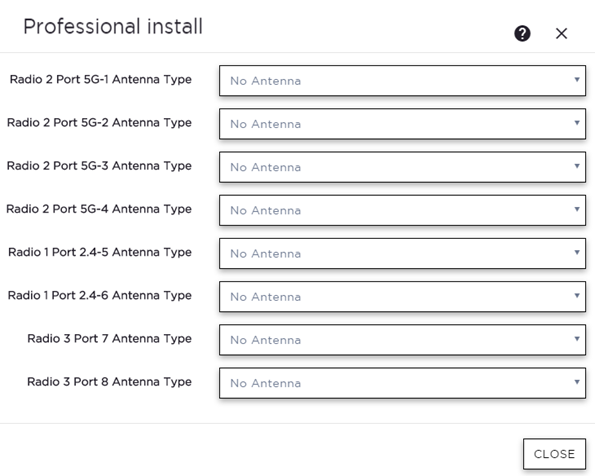The height and width of the screenshot is (476, 595).
Task: Open Radio 1 Port 2.4-6 antenna dropdown
Action: pos(402,297)
